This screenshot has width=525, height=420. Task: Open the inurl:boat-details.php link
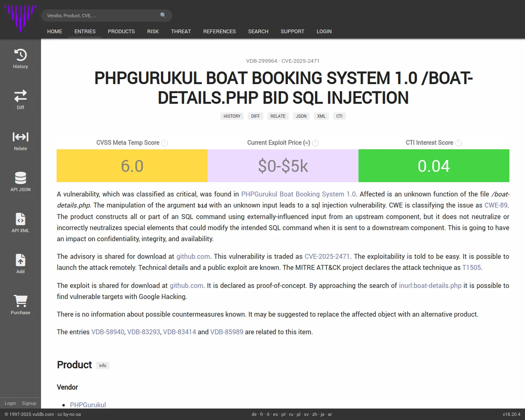pyautogui.click(x=430, y=285)
